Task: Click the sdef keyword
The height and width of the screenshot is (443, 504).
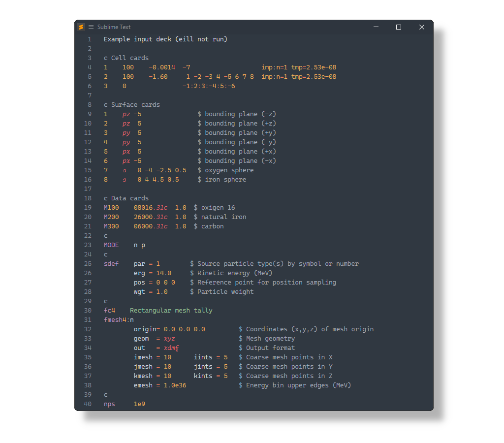Action: 111,264
